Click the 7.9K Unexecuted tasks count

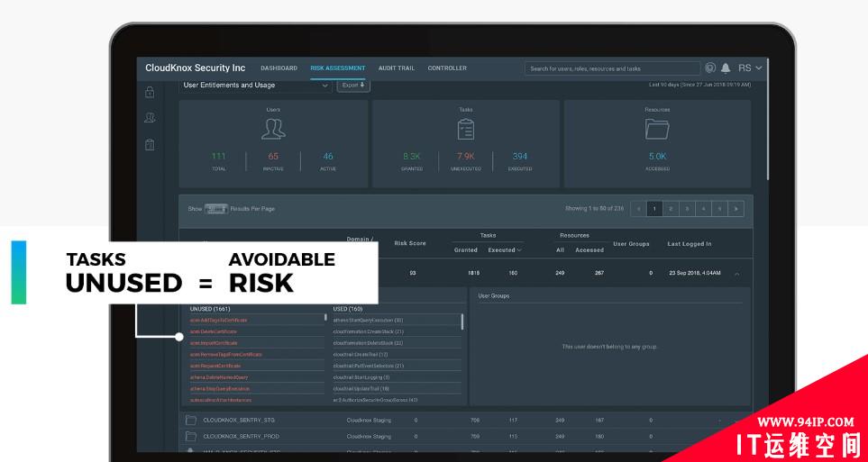(466, 157)
